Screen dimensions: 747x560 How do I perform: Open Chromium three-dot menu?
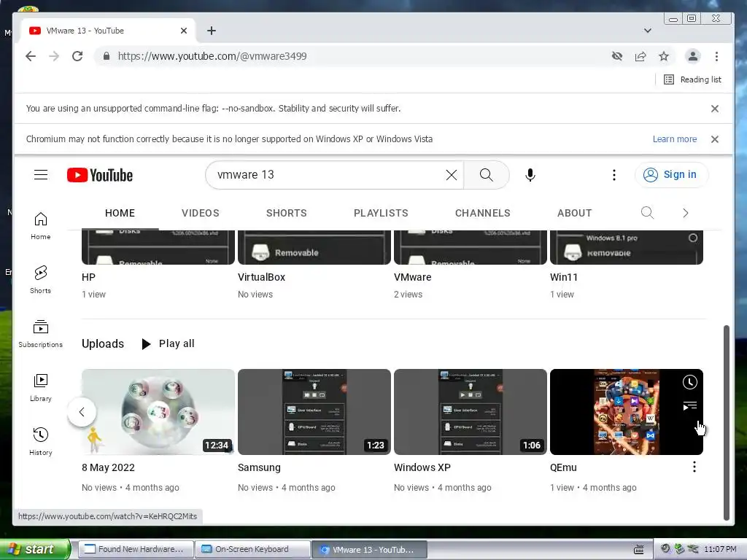pyautogui.click(x=716, y=56)
